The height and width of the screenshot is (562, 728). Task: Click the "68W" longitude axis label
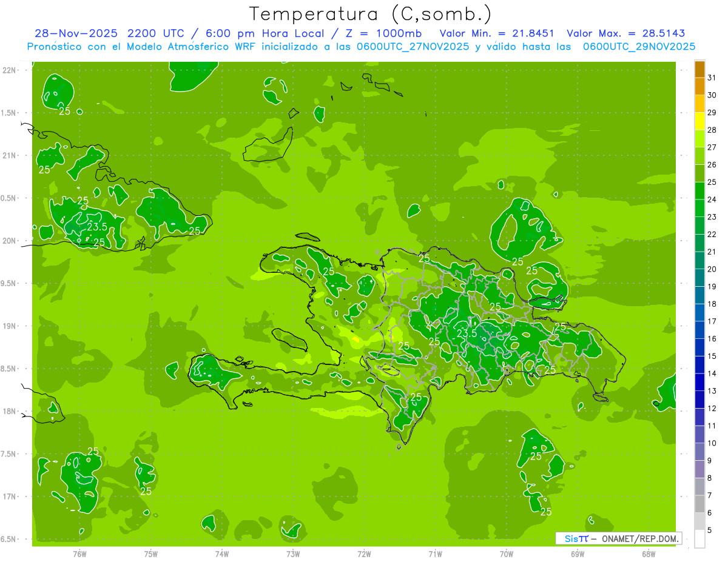click(x=648, y=554)
